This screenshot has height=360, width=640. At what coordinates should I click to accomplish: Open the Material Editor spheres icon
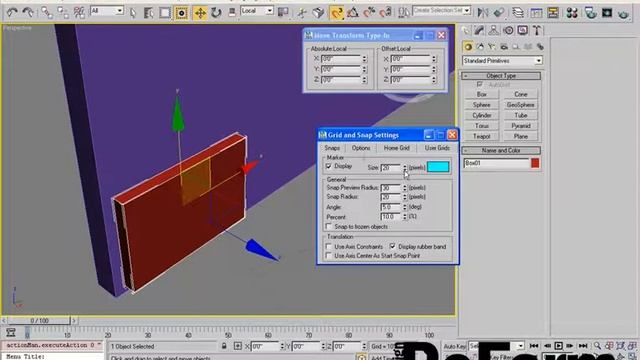[x=572, y=13]
